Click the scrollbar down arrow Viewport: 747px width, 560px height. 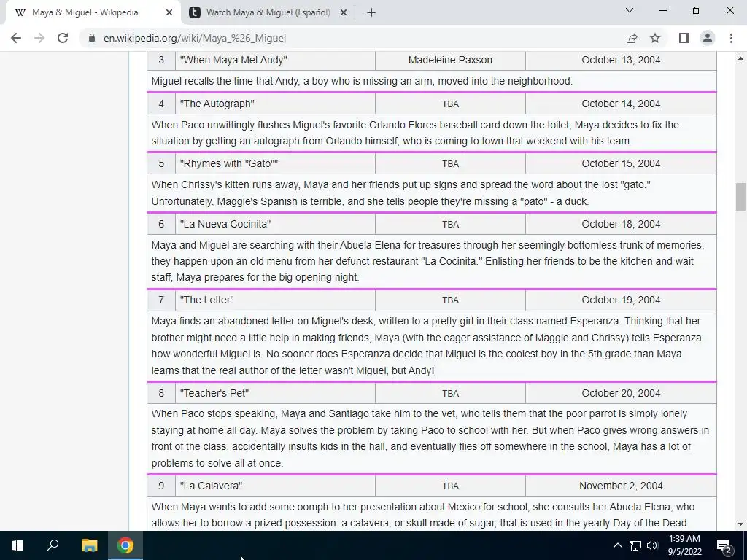click(741, 524)
